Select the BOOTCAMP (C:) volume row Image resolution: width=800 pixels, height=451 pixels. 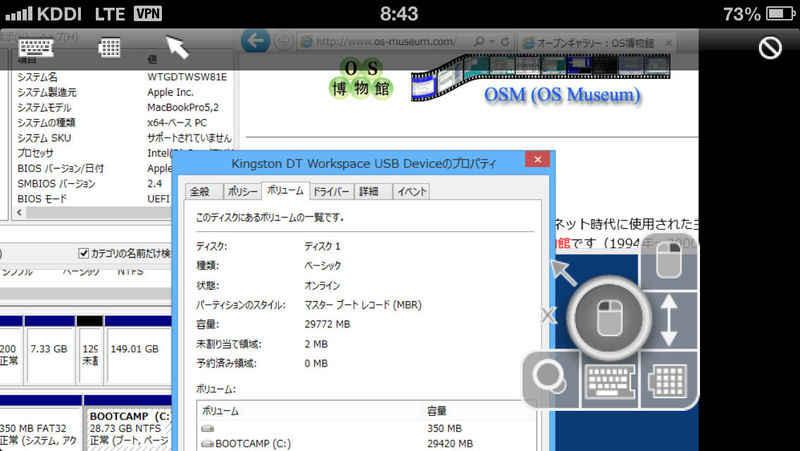point(366,444)
